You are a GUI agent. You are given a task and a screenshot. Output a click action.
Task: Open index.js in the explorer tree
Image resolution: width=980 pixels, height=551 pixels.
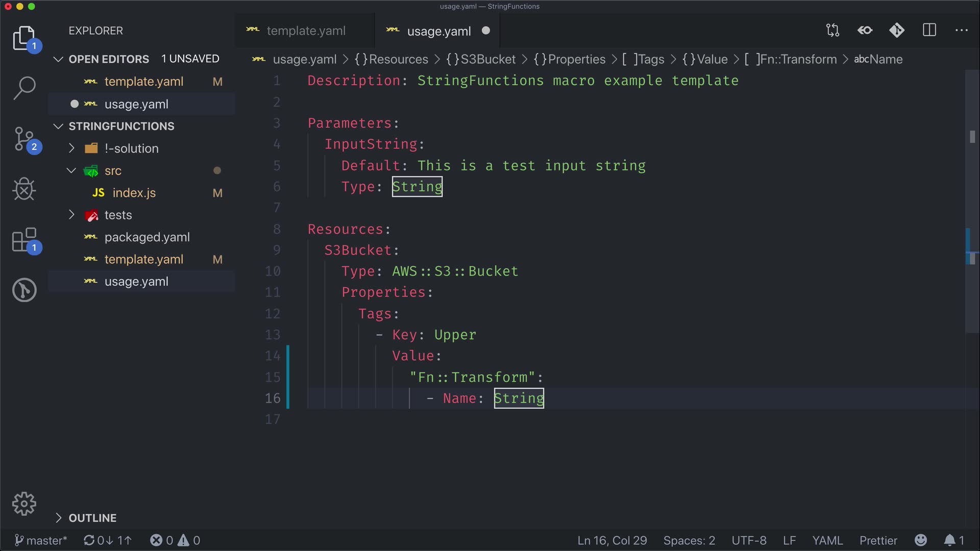click(134, 193)
